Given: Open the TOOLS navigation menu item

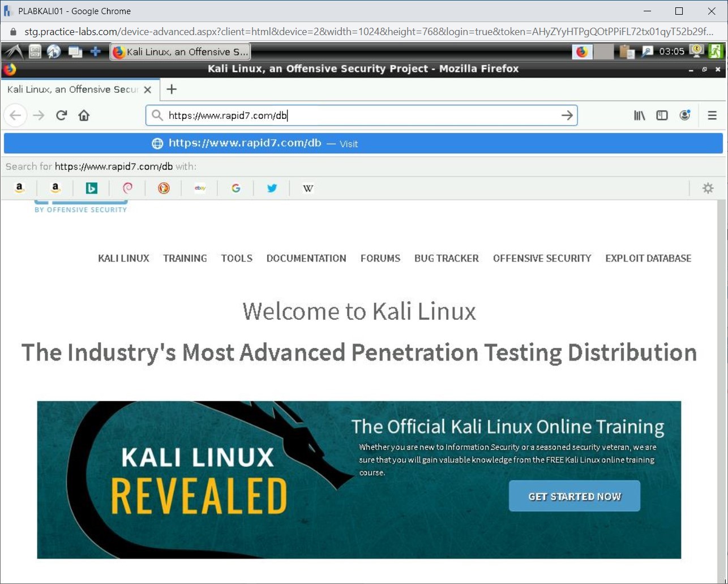Looking at the screenshot, I should pyautogui.click(x=237, y=259).
